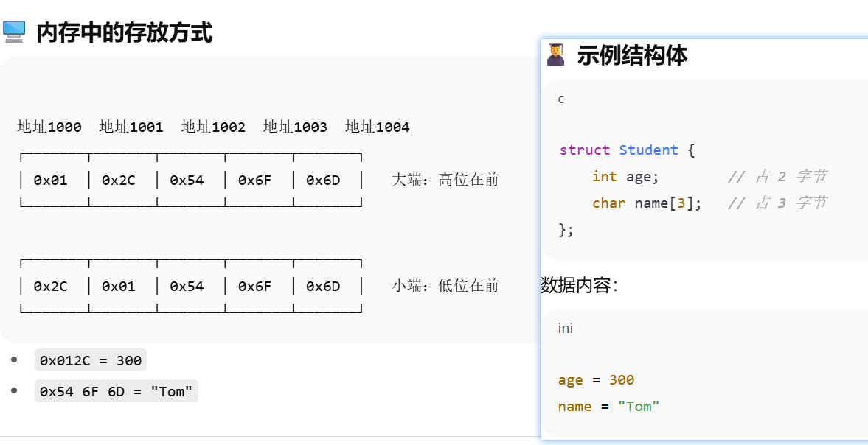The width and height of the screenshot is (868, 445).
Task: Click the 0x6D cell in the 大端 row
Action: click(323, 181)
